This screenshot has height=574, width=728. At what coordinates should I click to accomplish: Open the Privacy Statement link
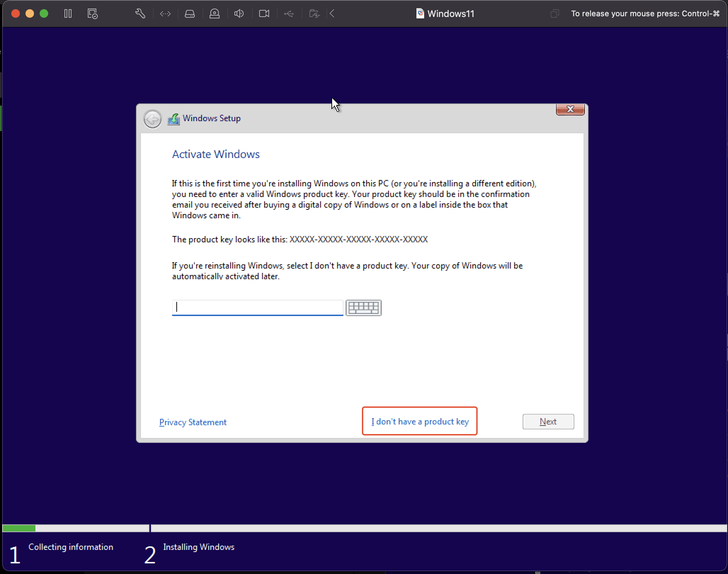pos(193,422)
